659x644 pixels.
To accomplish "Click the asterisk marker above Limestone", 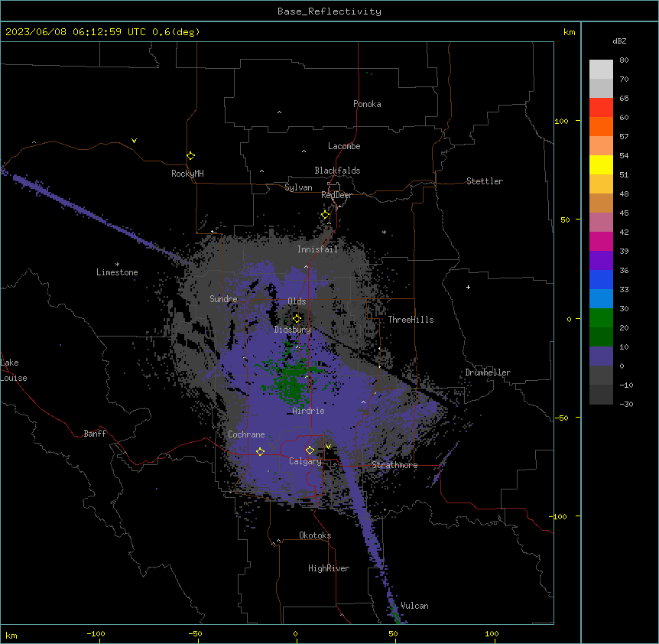I will point(117,264).
